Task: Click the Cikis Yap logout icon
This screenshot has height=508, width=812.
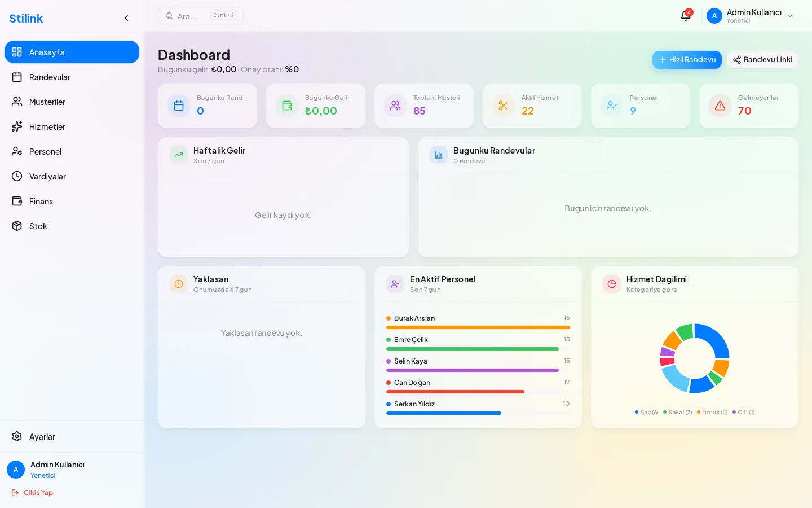Action: (15, 493)
